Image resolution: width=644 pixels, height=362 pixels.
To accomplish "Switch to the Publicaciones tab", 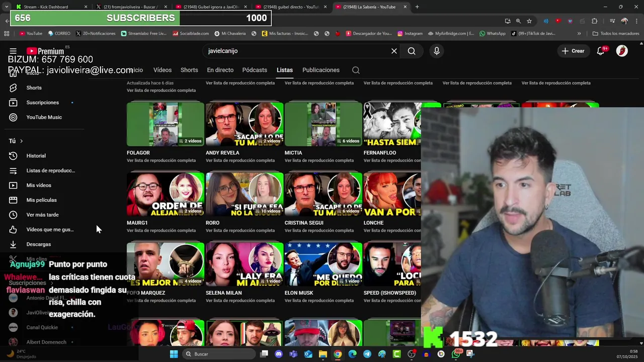I will pyautogui.click(x=321, y=70).
